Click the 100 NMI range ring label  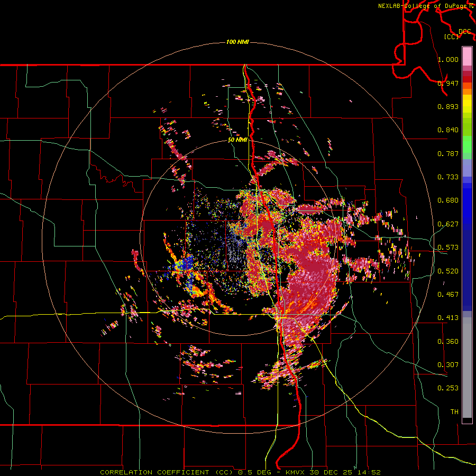tap(237, 42)
